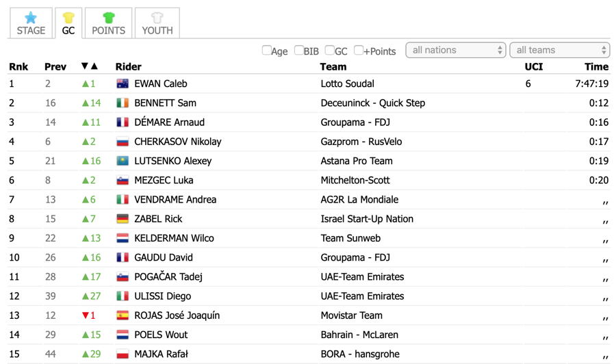
Task: Click Slovenian flag beside POGAČAR Tadej
Action: click(123, 277)
